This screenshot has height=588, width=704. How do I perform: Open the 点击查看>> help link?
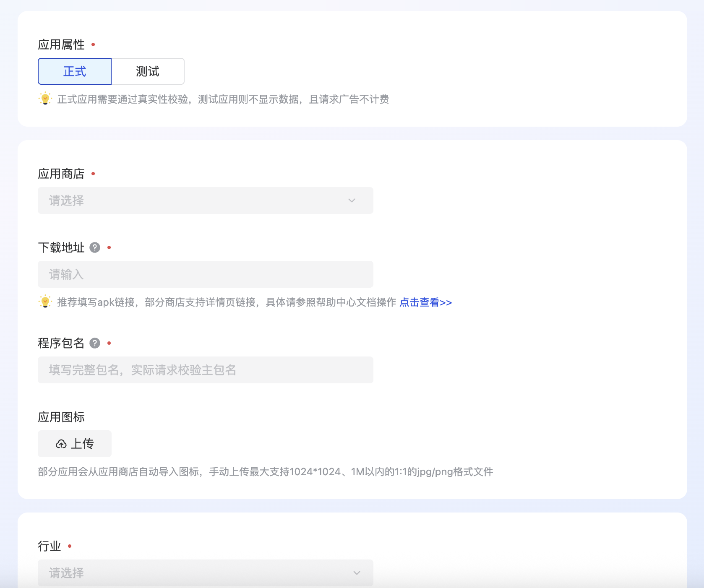425,302
